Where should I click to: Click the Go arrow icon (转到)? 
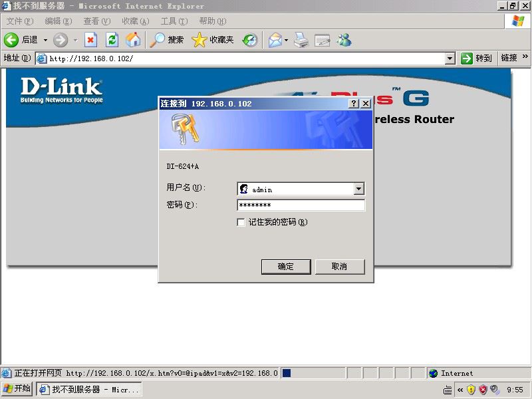pos(467,59)
